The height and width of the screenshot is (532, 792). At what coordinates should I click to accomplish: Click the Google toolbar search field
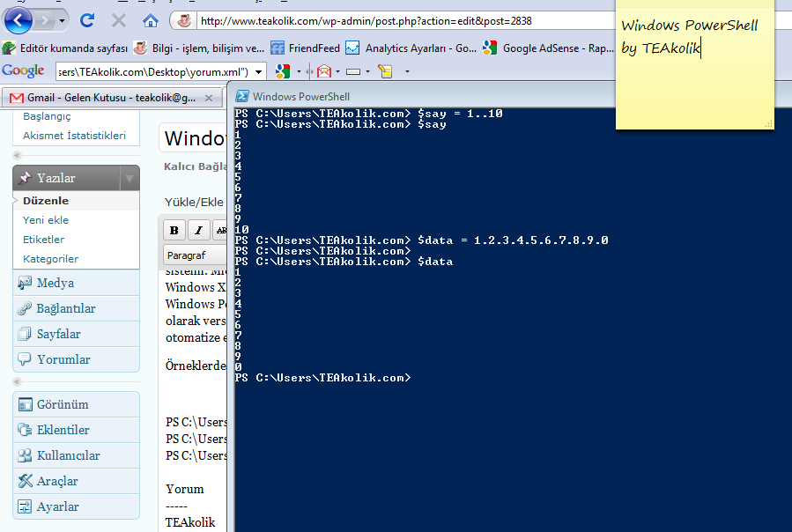click(x=154, y=71)
